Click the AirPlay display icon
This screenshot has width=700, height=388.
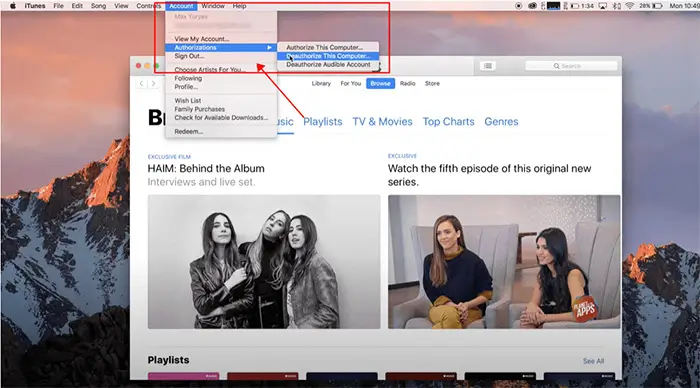pyautogui.click(x=603, y=6)
